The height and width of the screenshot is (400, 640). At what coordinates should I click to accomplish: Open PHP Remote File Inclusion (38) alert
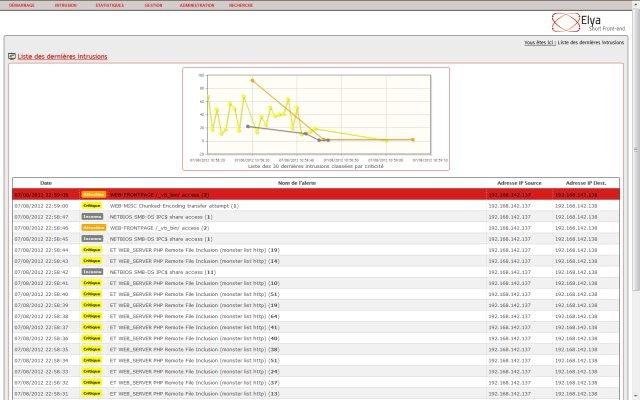[195, 349]
